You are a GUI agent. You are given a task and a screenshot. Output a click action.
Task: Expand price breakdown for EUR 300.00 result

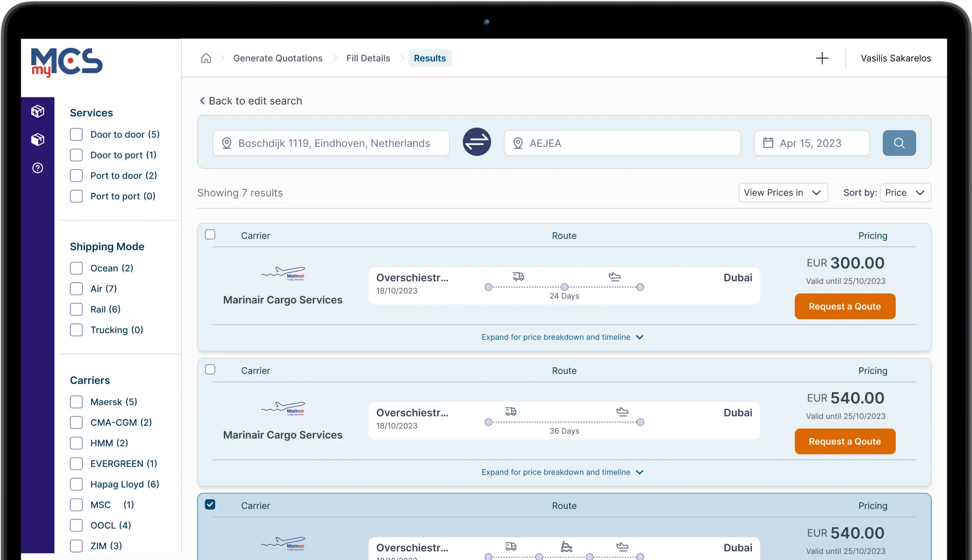[563, 337]
